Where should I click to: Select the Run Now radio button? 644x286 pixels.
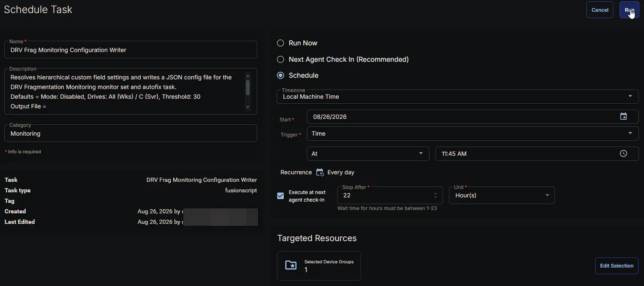[280, 43]
